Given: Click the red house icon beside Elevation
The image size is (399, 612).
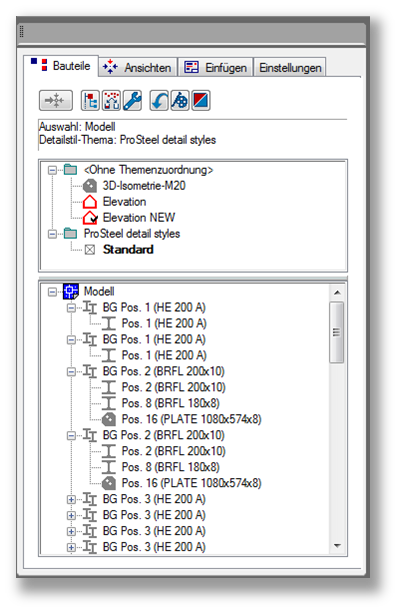Looking at the screenshot, I should coord(90,201).
